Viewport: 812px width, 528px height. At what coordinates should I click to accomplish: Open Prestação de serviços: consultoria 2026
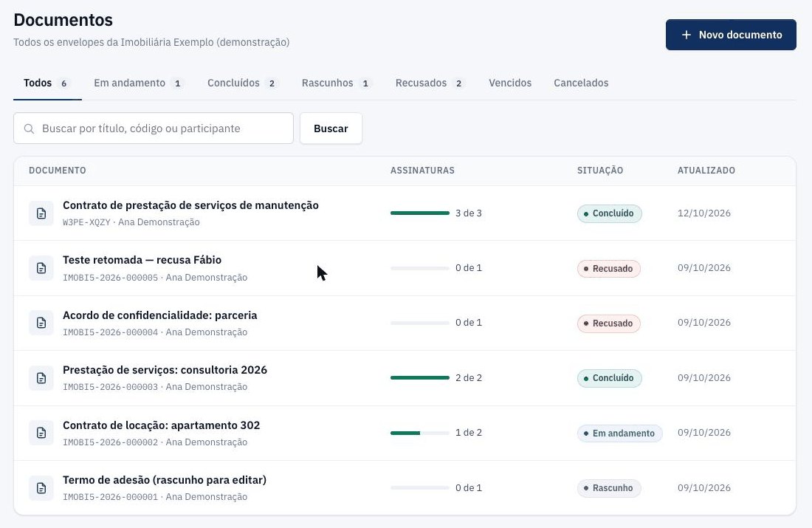point(165,370)
